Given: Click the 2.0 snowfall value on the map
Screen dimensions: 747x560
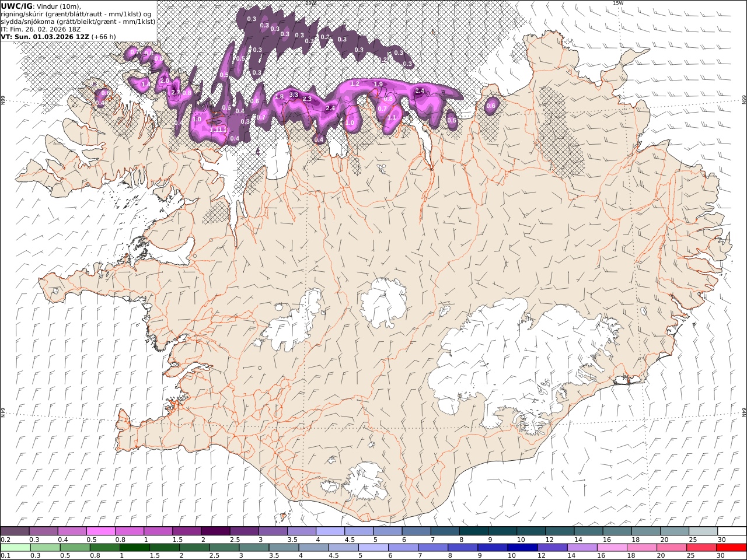Looking at the screenshot, I should coord(165,80).
